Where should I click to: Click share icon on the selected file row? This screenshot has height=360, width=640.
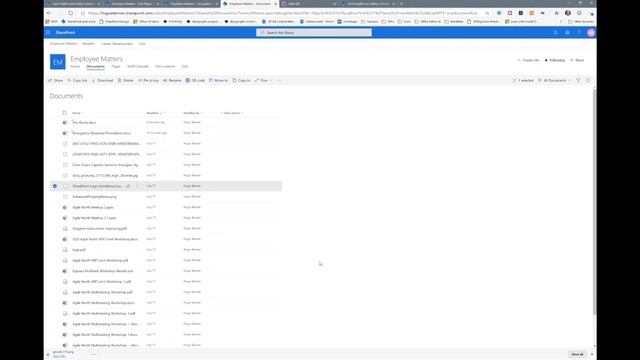(128, 186)
